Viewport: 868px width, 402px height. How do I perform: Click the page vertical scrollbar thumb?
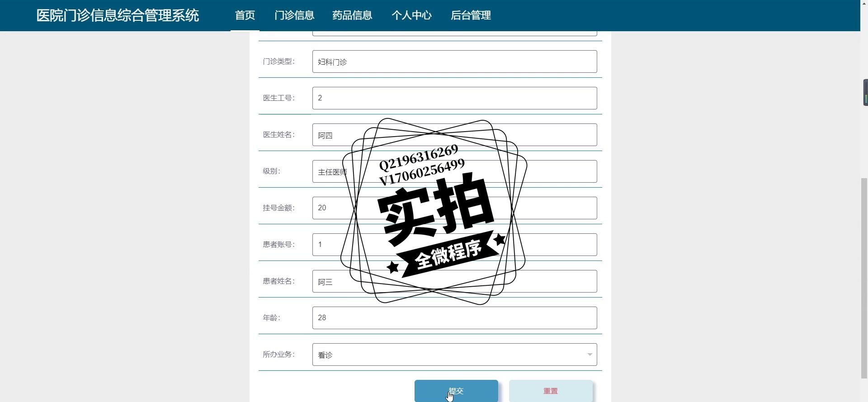click(864, 278)
